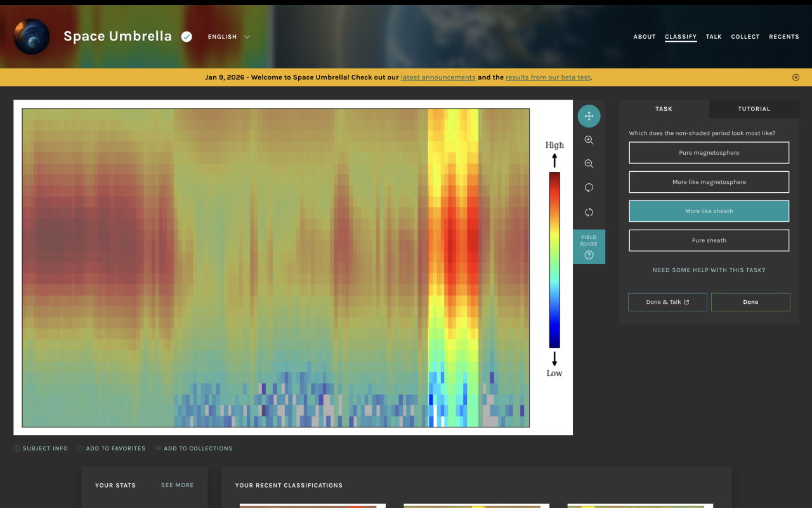
Task: Select the pan/move image tool
Action: 589,116
